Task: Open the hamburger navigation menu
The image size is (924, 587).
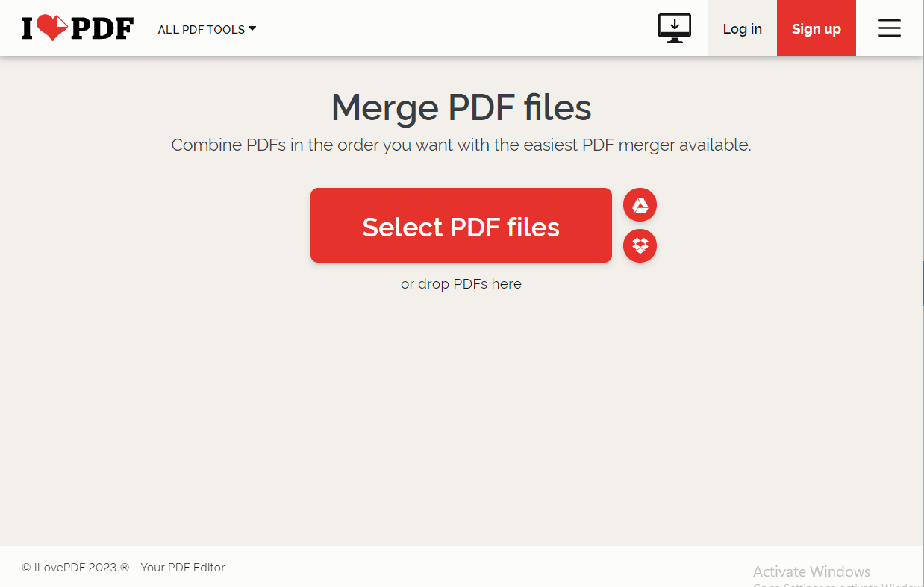Action: [x=889, y=28]
